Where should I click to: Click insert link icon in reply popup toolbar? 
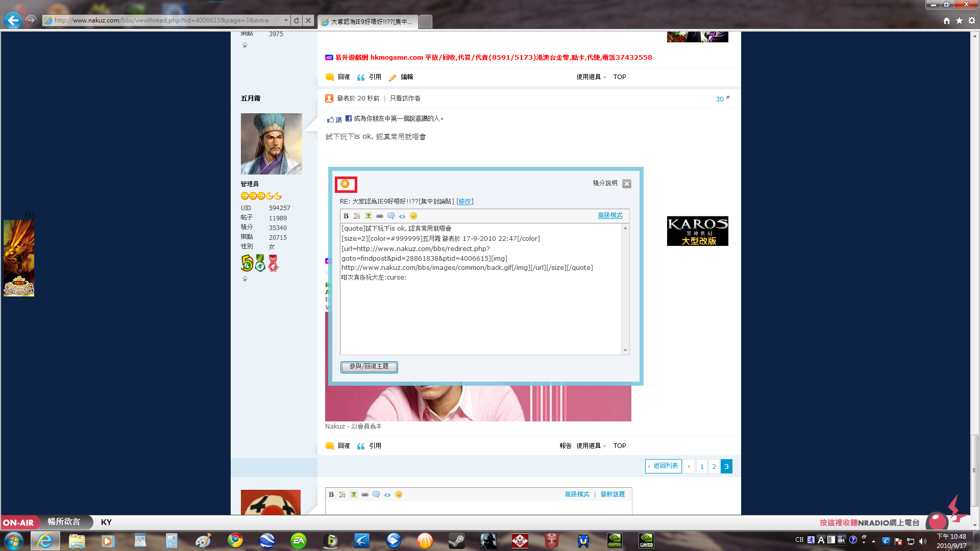click(x=379, y=216)
